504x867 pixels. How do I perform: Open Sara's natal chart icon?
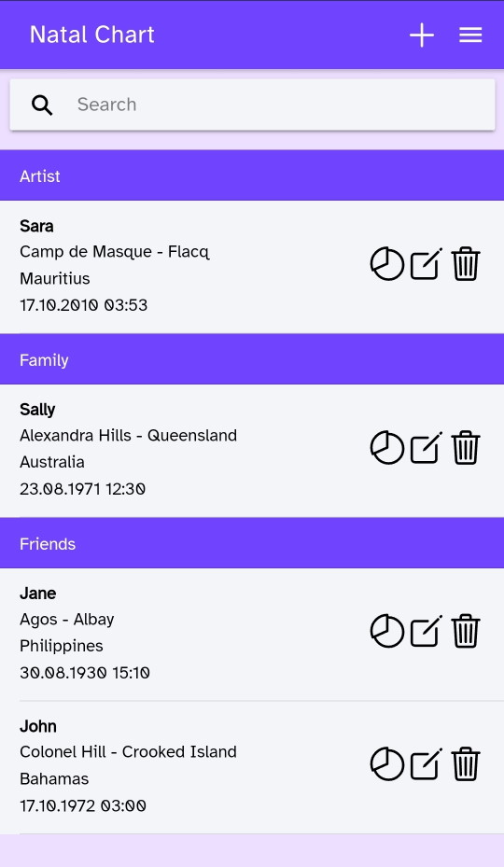click(x=386, y=264)
